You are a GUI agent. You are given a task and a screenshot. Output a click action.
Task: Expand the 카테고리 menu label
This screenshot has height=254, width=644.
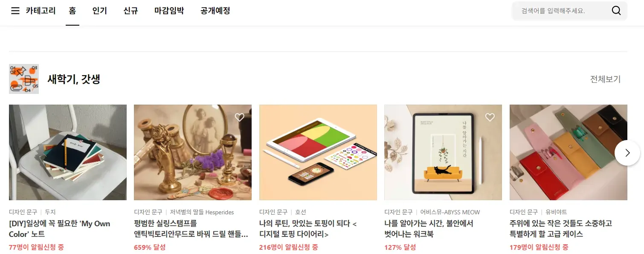(x=41, y=11)
